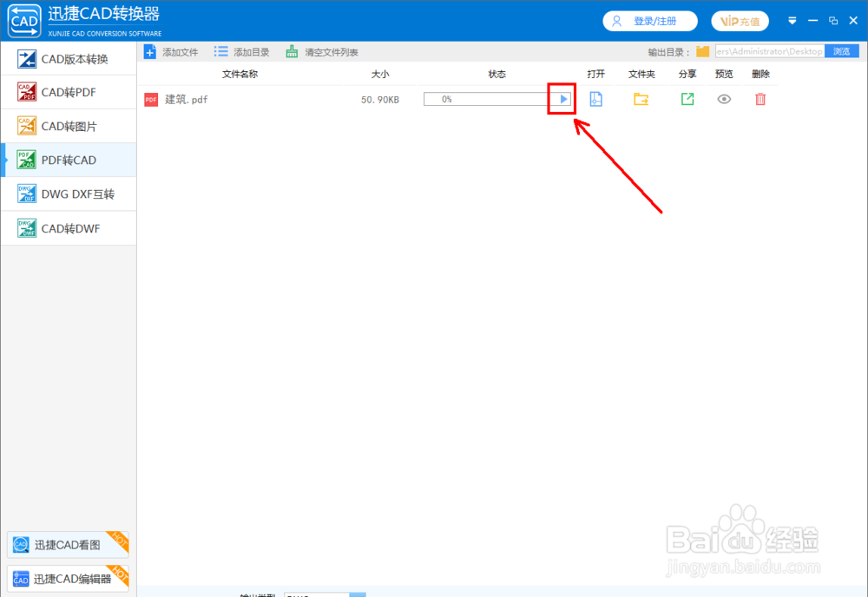The height and width of the screenshot is (597, 868).
Task: Click the 浏览 browse button
Action: (841, 51)
